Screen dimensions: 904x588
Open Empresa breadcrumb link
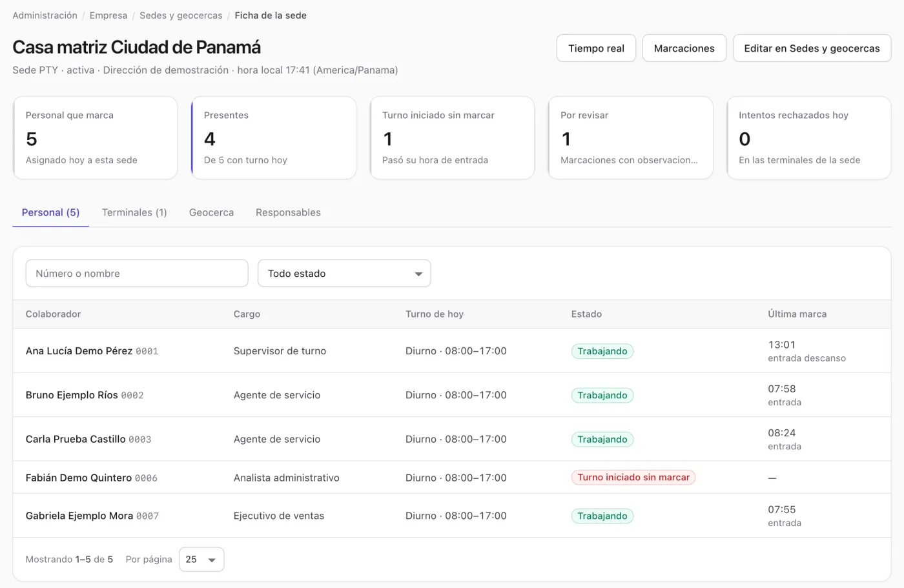[108, 15]
